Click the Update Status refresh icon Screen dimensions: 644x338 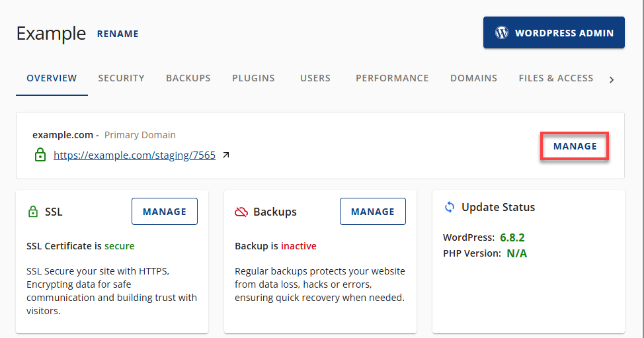coord(450,207)
